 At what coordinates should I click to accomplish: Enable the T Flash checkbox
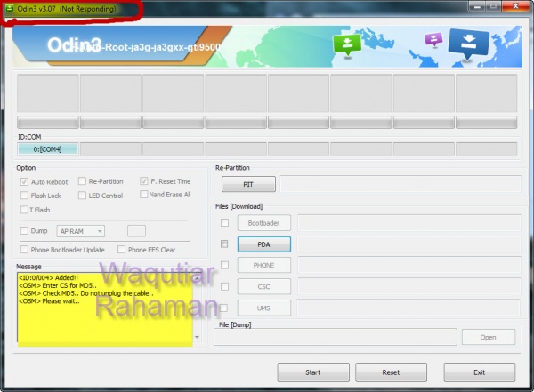pyautogui.click(x=24, y=210)
